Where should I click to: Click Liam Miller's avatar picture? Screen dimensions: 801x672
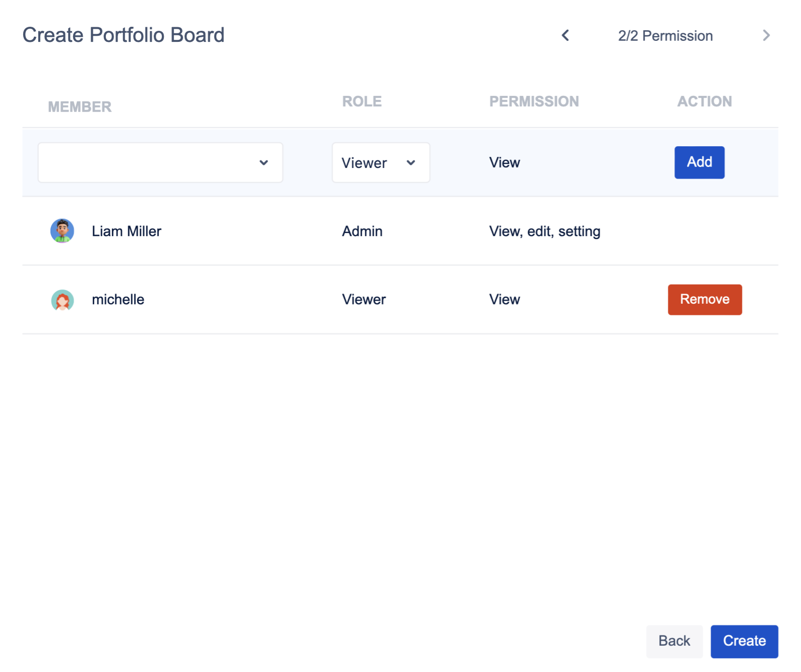[x=63, y=231]
